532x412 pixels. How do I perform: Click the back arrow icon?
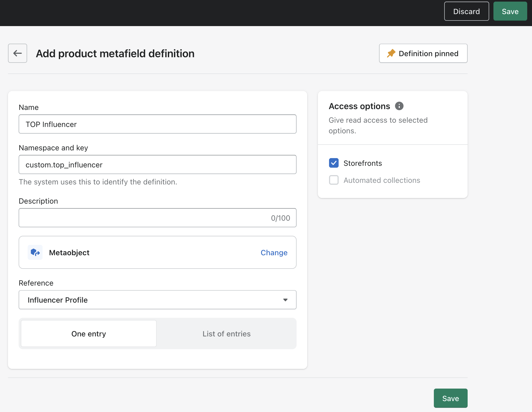pyautogui.click(x=18, y=53)
